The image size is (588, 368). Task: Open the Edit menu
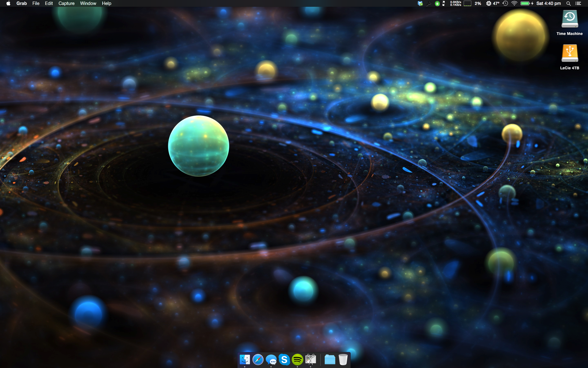pos(49,3)
